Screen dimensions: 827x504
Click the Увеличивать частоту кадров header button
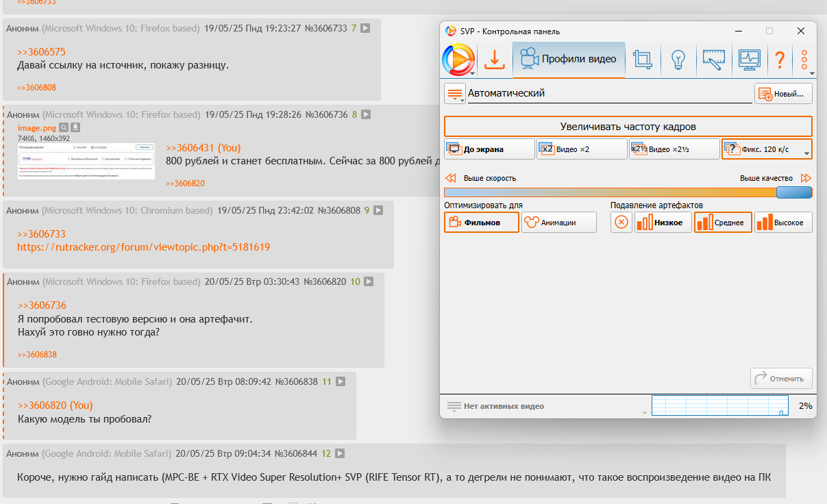point(628,127)
